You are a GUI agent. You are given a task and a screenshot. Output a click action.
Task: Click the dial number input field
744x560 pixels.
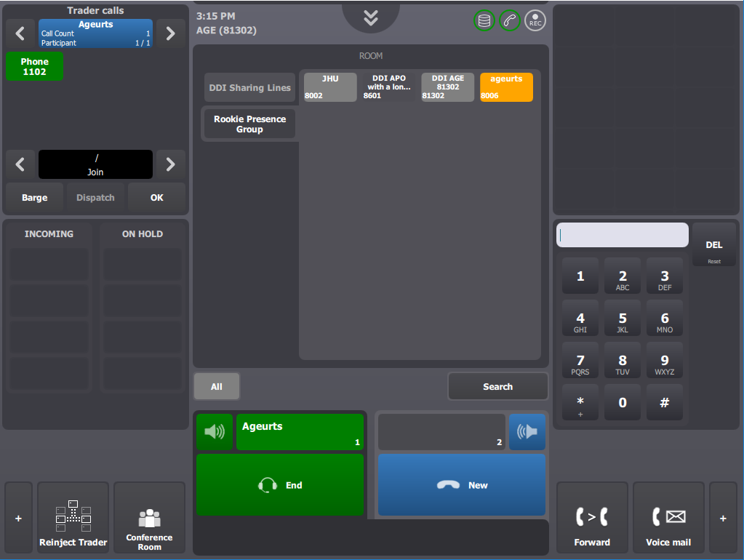click(x=622, y=235)
